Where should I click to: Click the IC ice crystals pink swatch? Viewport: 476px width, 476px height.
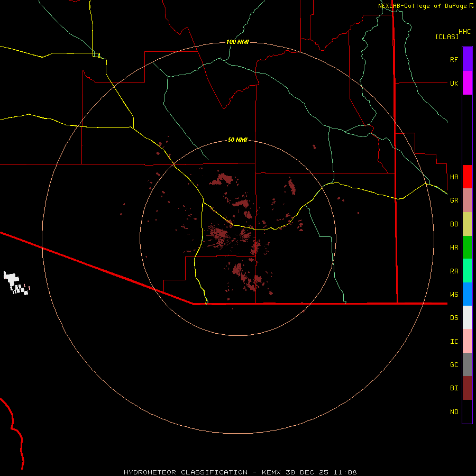[x=467, y=341]
